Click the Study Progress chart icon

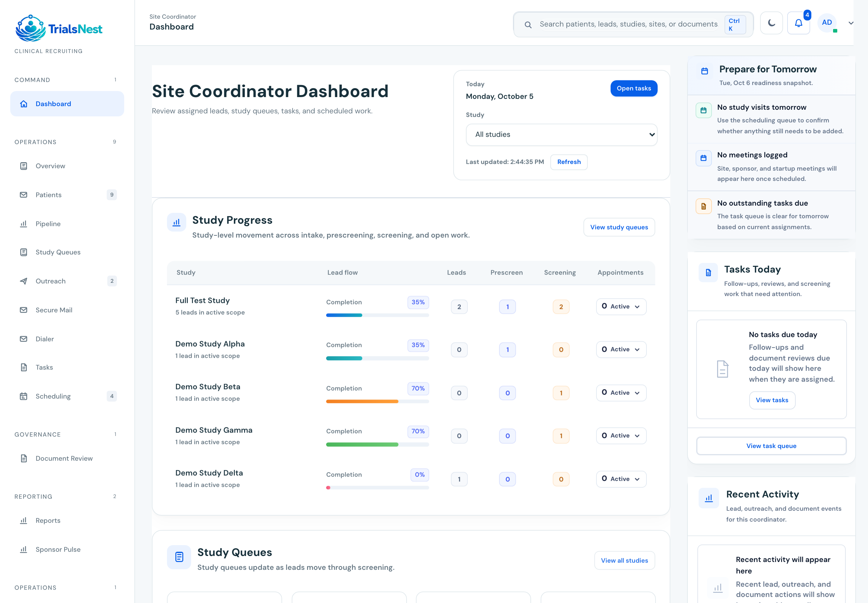[x=176, y=222]
